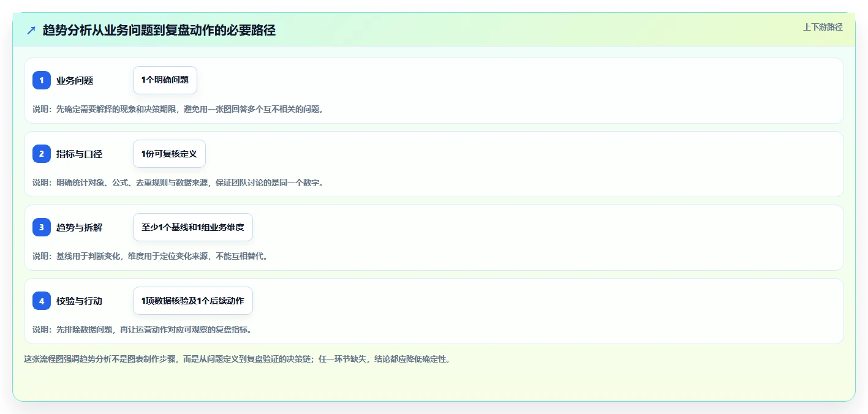Select the 业务问题 step title

tap(75, 80)
